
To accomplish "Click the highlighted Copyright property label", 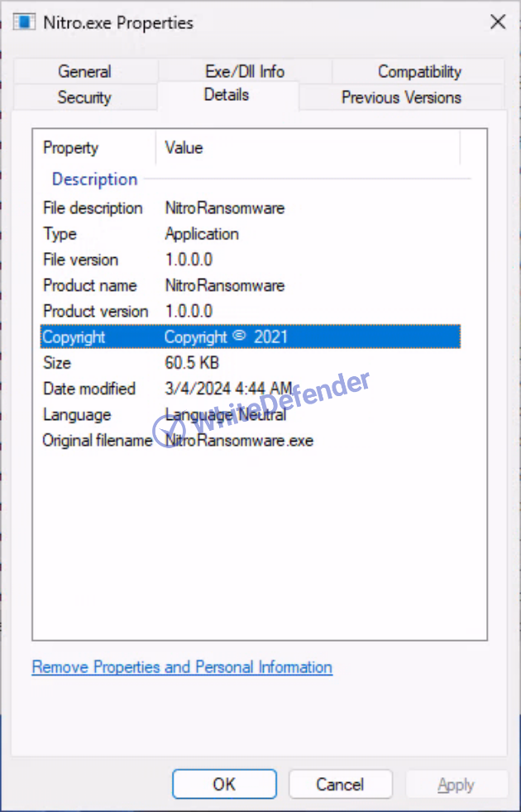I will (74, 337).
